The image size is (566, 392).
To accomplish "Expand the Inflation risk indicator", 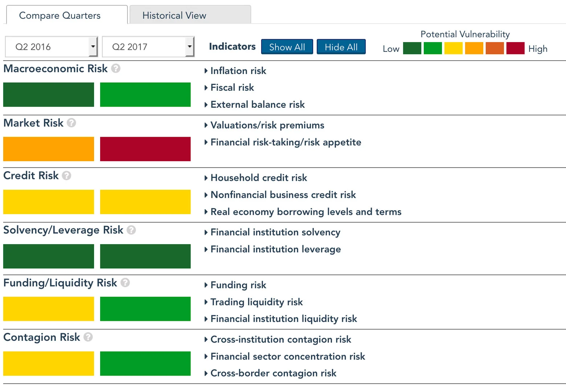I will pyautogui.click(x=238, y=71).
